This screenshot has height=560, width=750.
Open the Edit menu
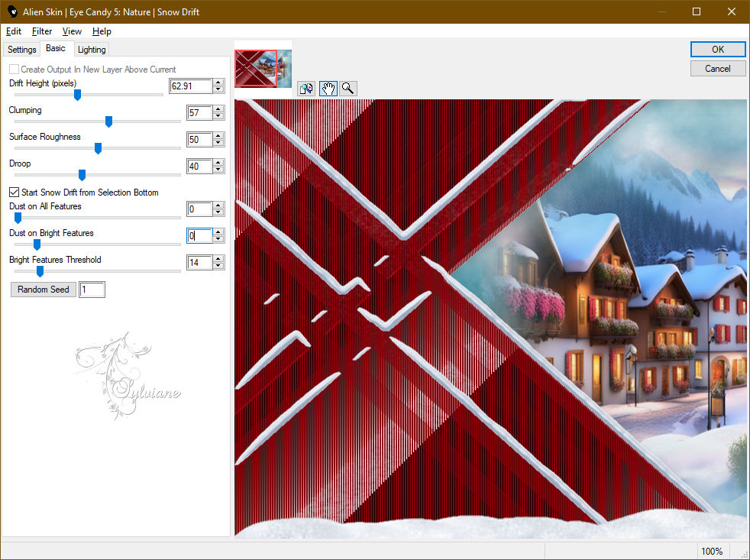[14, 31]
